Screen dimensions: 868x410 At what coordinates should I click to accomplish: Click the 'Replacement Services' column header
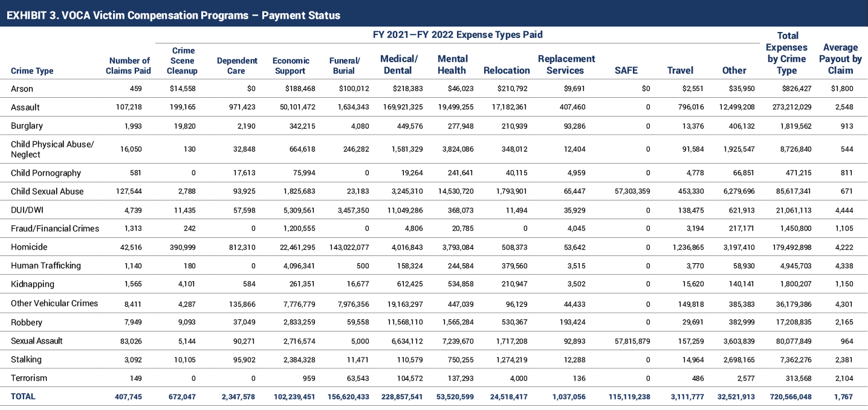566,64
